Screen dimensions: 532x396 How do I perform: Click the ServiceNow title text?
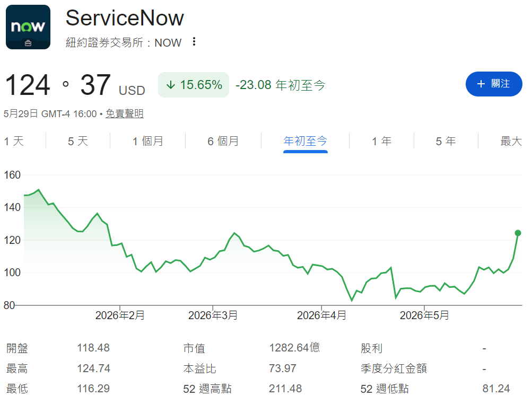125,18
